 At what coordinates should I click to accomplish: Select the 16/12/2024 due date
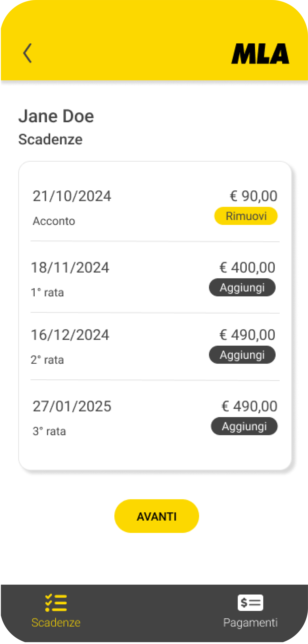[70, 335]
